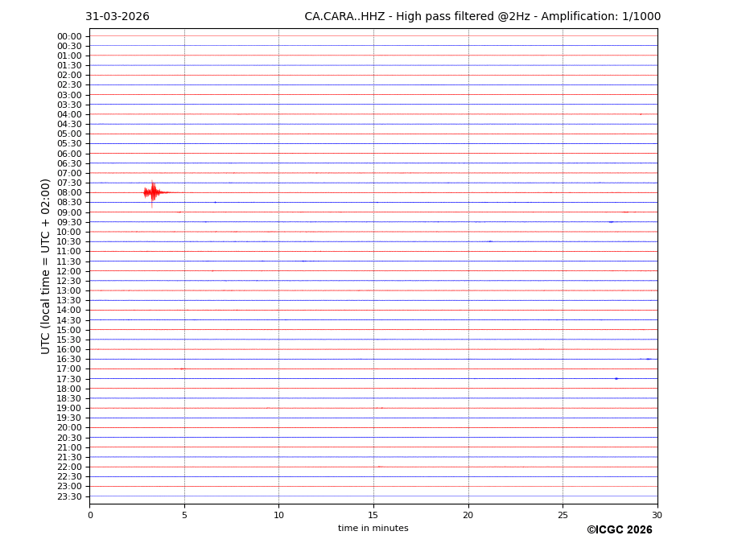Select the 17:30 row label
746x560 pixels.
[69, 379]
